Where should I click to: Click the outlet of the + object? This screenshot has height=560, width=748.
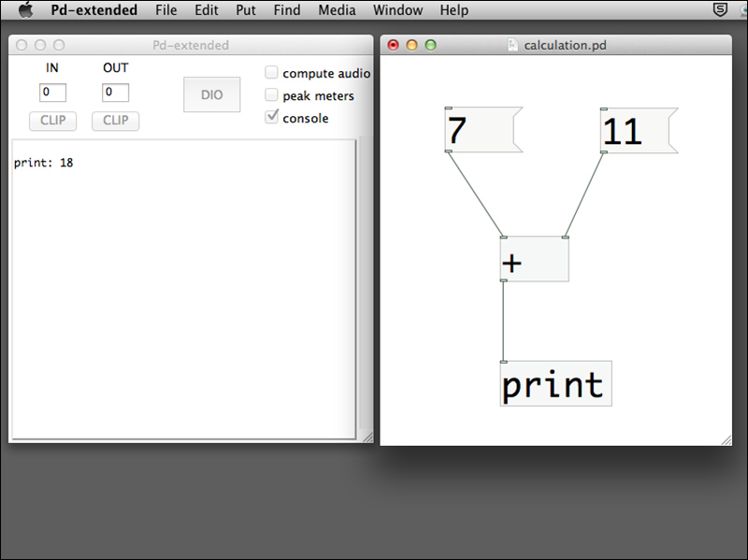(x=504, y=280)
